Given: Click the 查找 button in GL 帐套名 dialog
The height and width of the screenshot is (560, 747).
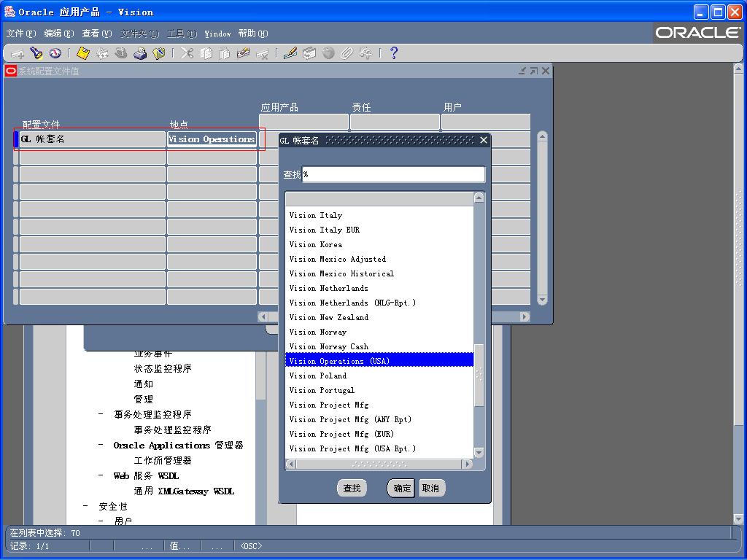Looking at the screenshot, I should [x=352, y=488].
